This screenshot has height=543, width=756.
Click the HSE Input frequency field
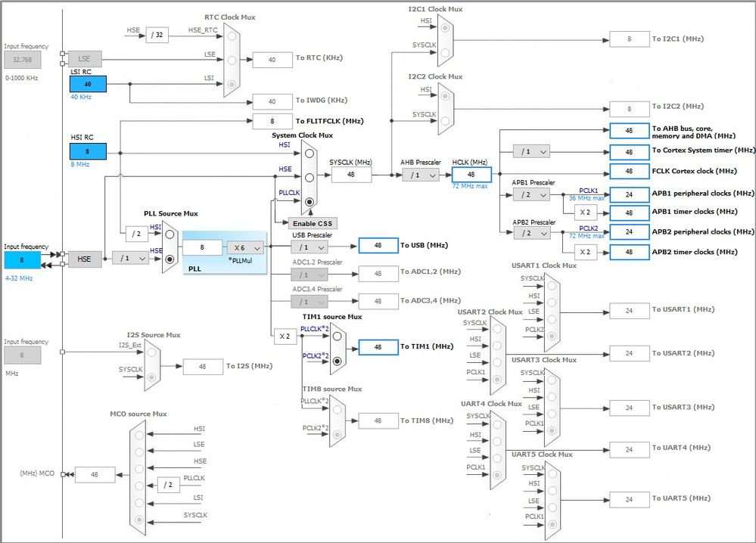pos(22,259)
